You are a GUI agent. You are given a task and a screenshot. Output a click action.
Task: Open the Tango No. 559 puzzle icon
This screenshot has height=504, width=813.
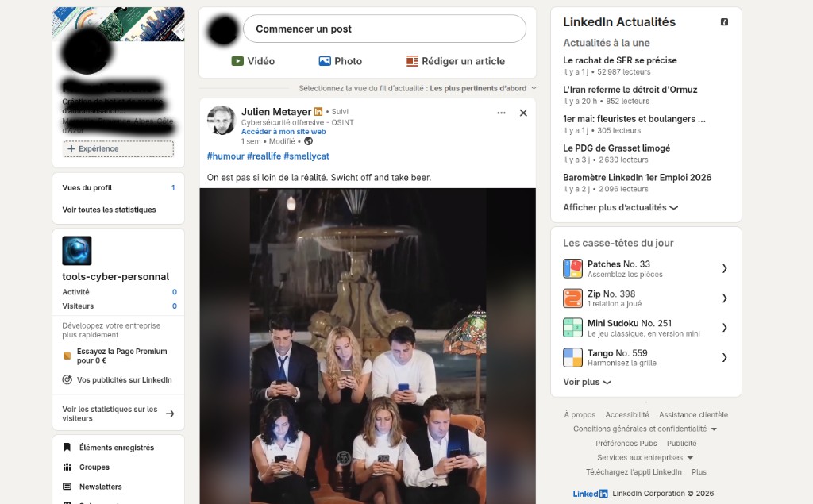[x=573, y=357]
